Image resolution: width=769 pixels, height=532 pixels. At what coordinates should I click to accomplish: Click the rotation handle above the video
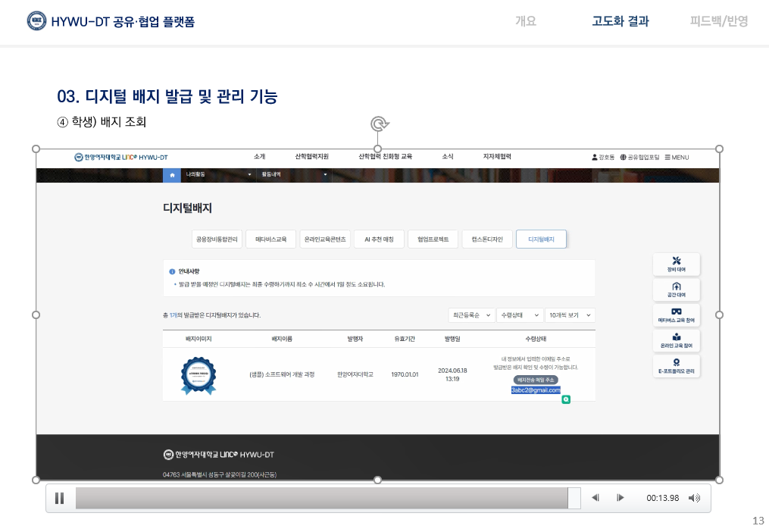pos(379,124)
